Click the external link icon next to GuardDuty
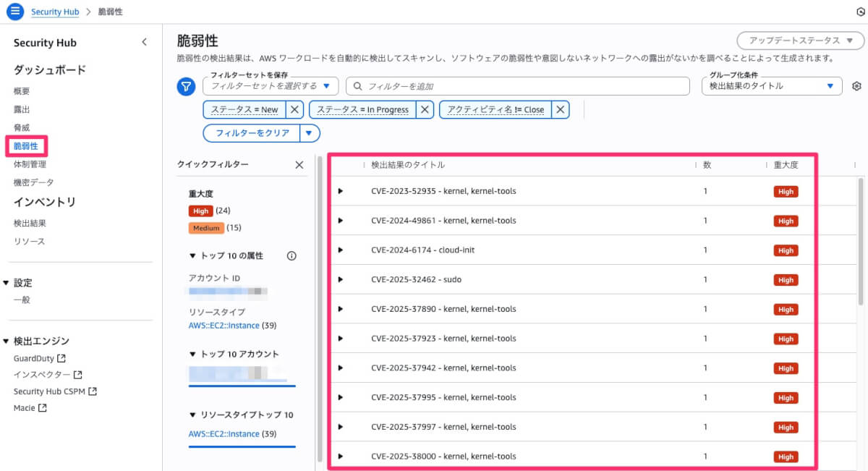The height and width of the screenshot is (471, 868). pos(61,358)
